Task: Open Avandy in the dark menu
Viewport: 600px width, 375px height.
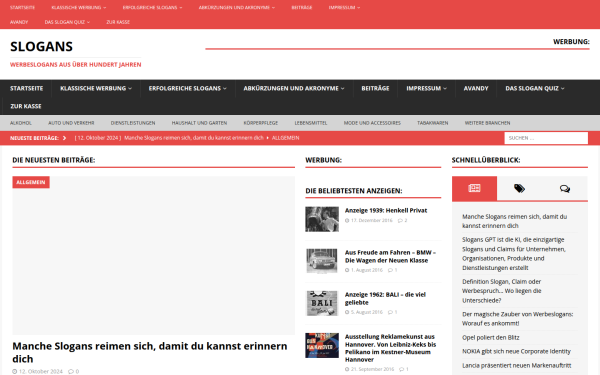Action: pyautogui.click(x=476, y=88)
